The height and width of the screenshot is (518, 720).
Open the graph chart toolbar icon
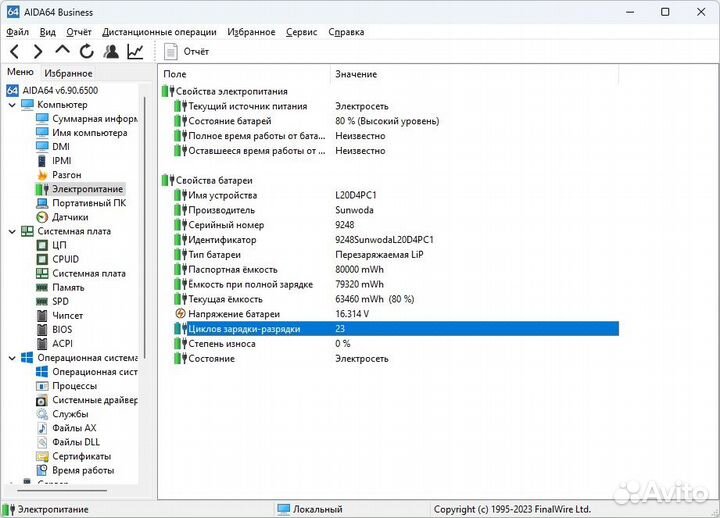coord(135,51)
